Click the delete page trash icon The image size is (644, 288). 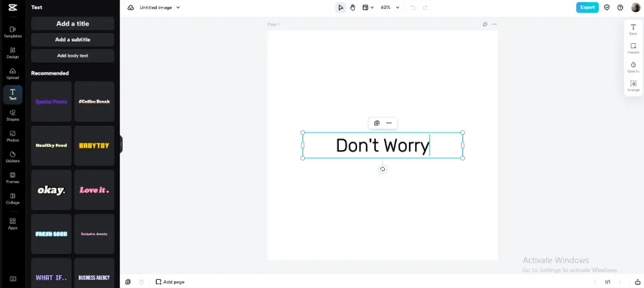coord(142,282)
